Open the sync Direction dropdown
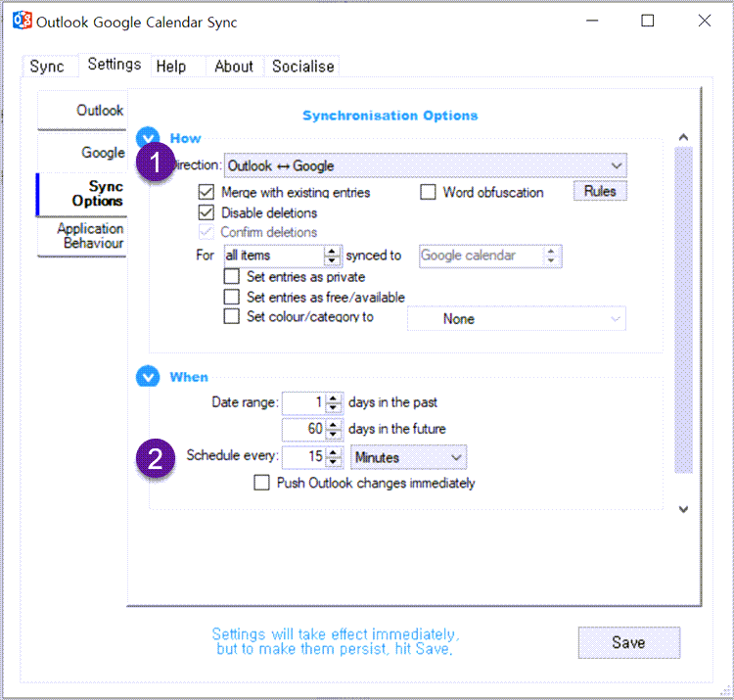 (426, 165)
